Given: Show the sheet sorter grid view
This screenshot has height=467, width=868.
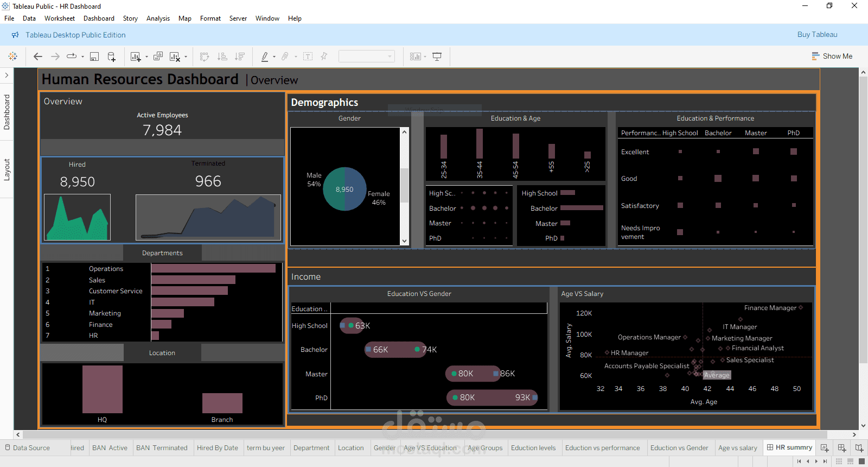Looking at the screenshot, I should click(x=839, y=462).
